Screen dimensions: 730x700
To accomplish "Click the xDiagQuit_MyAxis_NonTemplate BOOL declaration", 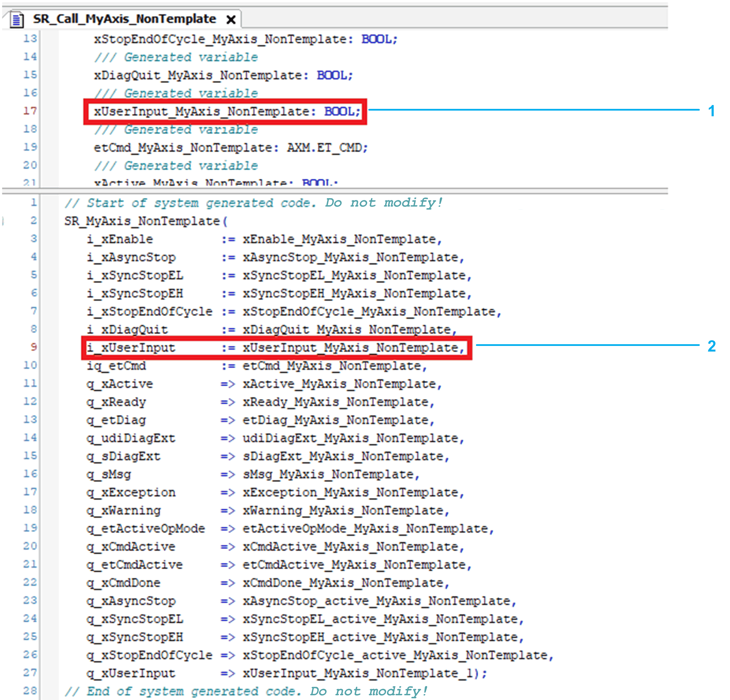I will click(x=223, y=75).
